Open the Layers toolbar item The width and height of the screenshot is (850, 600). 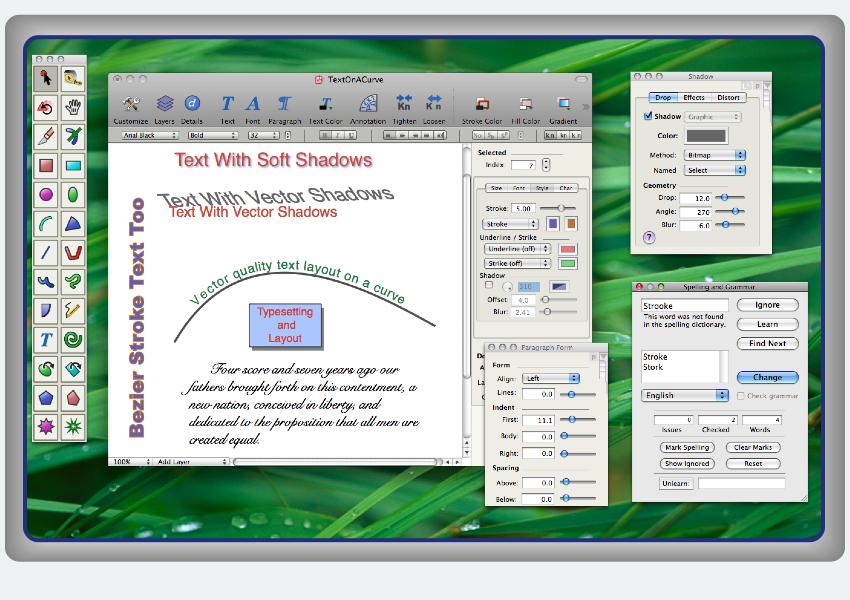pyautogui.click(x=164, y=109)
